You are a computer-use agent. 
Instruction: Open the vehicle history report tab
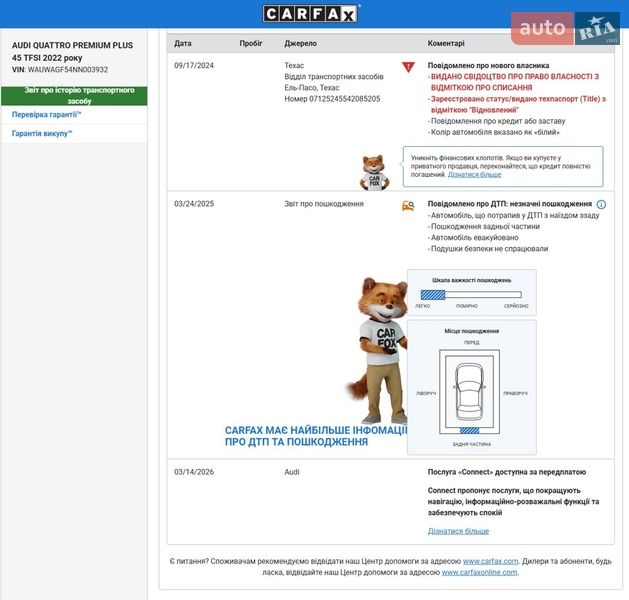coord(74,95)
